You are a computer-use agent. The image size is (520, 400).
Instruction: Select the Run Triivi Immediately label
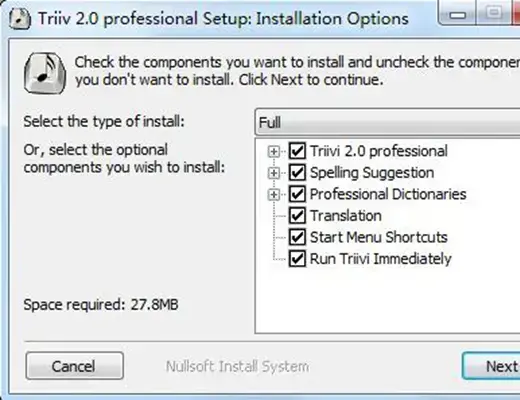[381, 259]
